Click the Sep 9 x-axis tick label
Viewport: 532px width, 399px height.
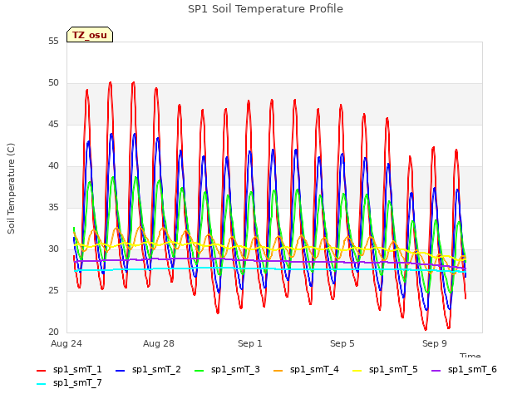(x=435, y=343)
